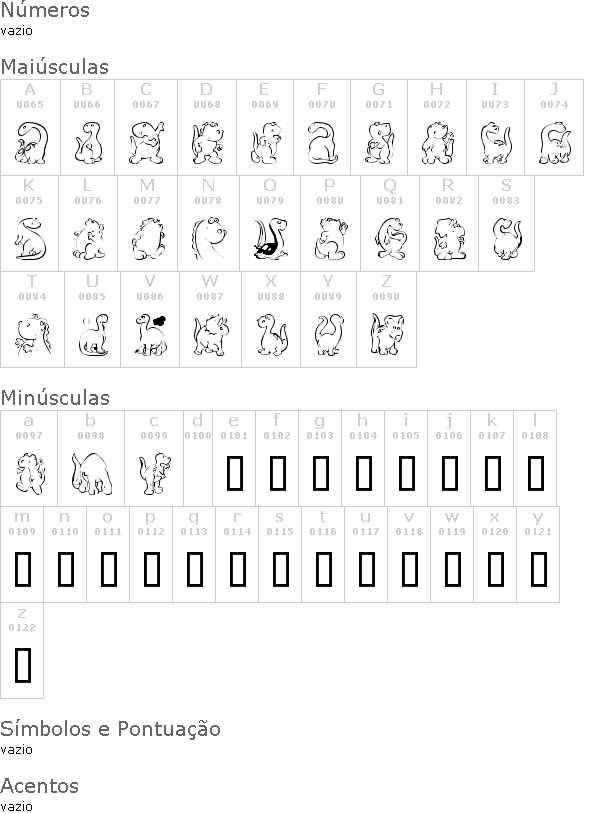Viewport: 590px width, 813px height.
Task: Click the dinosaur glyph for lowercase a 0097
Action: (x=30, y=473)
